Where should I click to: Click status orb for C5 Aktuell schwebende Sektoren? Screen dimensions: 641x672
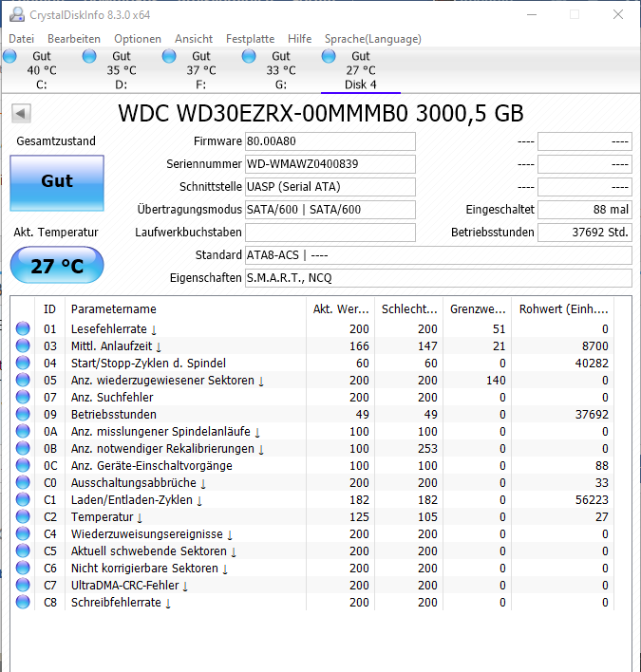(x=23, y=551)
